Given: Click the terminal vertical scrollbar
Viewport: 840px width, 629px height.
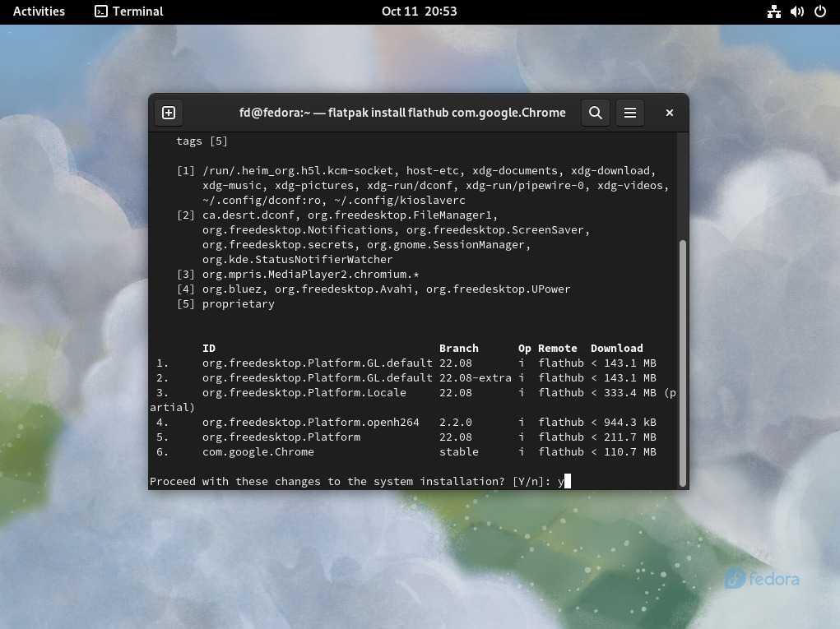Looking at the screenshot, I should 683,363.
